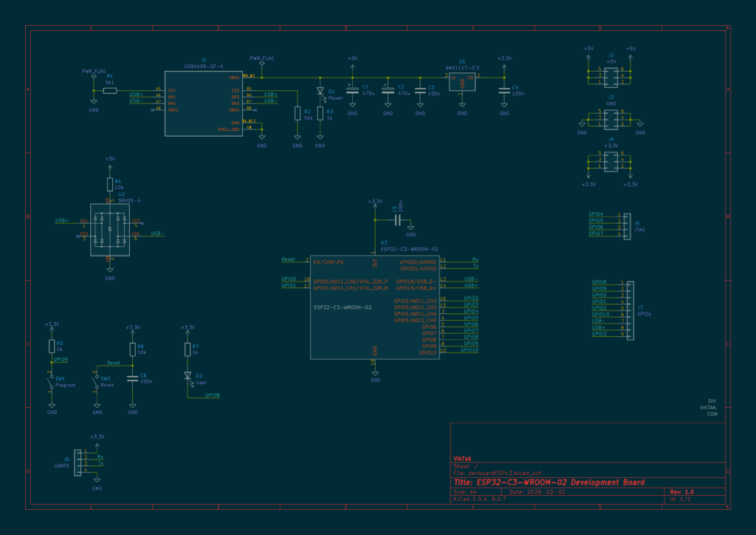The width and height of the screenshot is (756, 535).
Task: Select the UART0 connector J5
Action: click(x=79, y=461)
